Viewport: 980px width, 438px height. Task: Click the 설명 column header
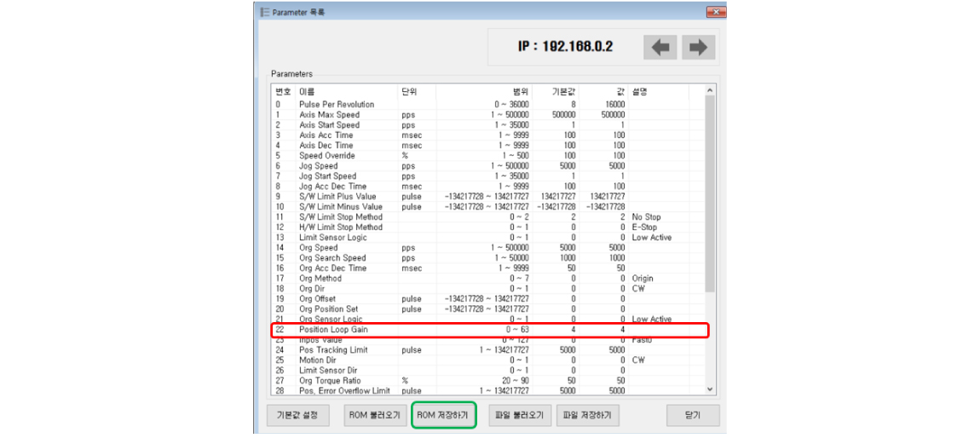point(658,92)
